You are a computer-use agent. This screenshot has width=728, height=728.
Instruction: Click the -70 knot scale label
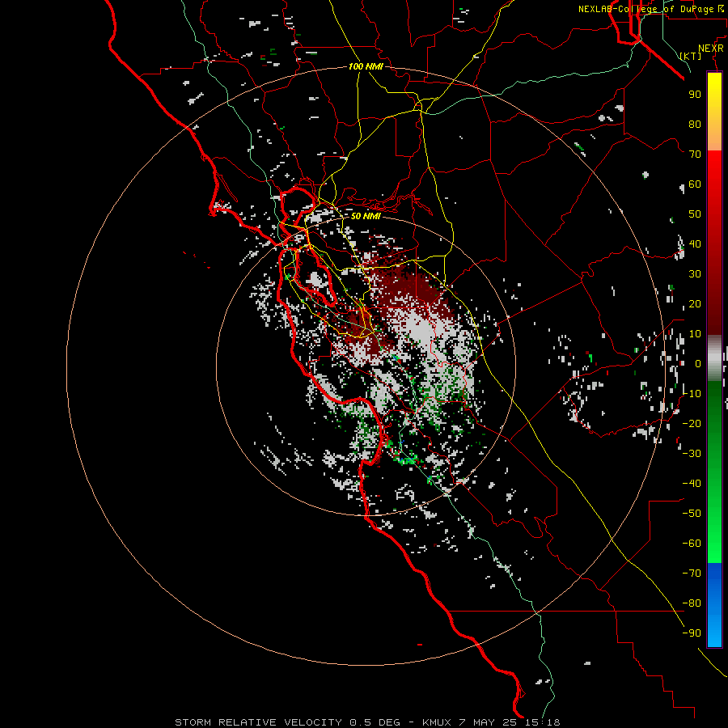click(692, 574)
